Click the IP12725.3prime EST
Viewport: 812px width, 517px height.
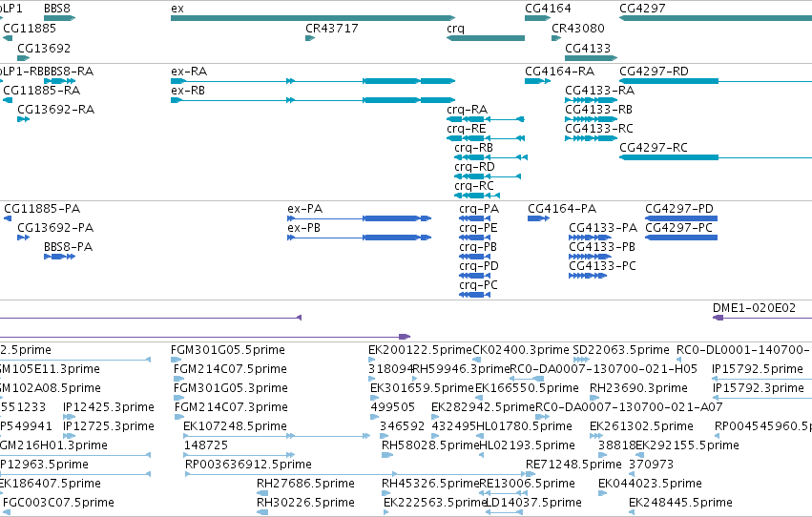click(x=70, y=436)
